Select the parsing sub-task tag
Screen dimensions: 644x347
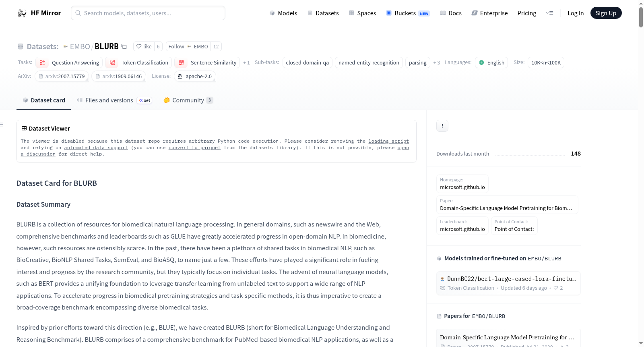(417, 62)
